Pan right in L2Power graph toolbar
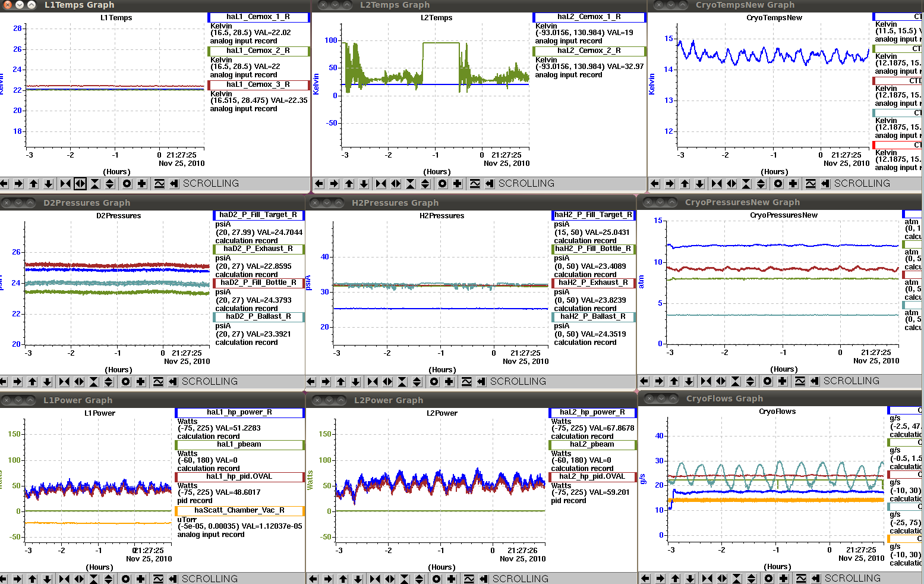924x584 pixels. (328, 579)
